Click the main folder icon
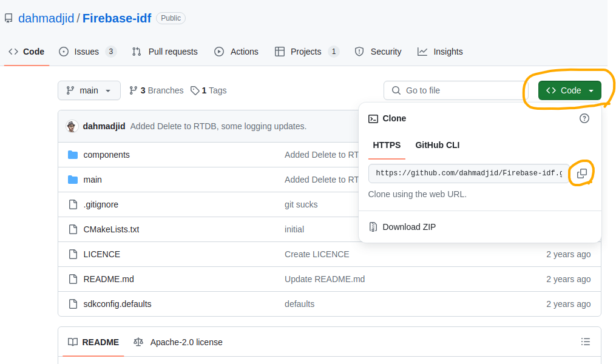The width and height of the screenshot is (616, 364). pyautogui.click(x=73, y=180)
